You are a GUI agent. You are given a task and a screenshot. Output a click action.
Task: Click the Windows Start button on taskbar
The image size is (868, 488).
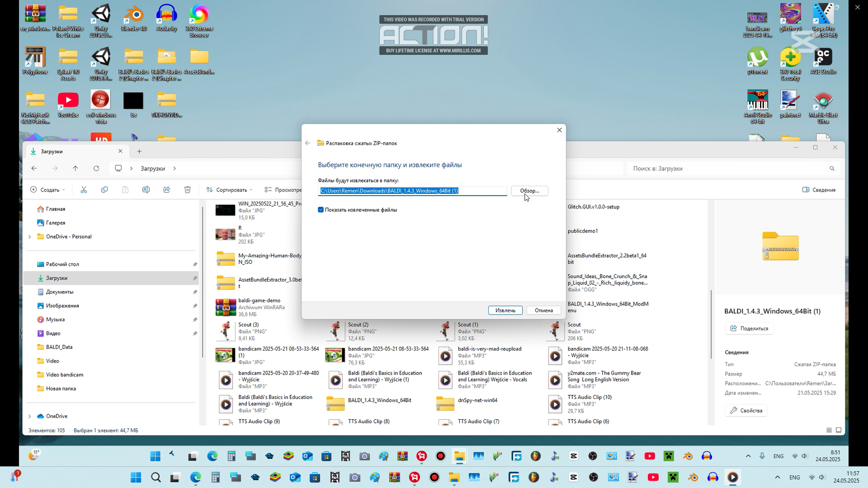[136, 477]
